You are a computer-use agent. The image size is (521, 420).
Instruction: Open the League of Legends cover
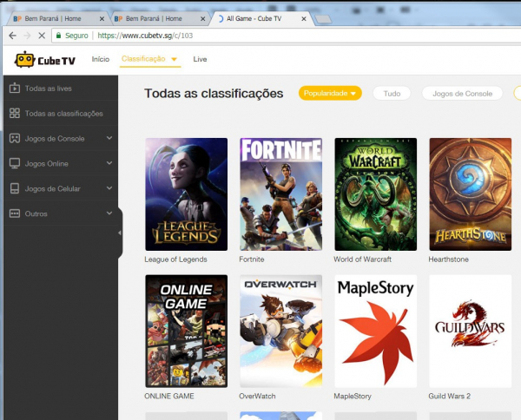187,194
